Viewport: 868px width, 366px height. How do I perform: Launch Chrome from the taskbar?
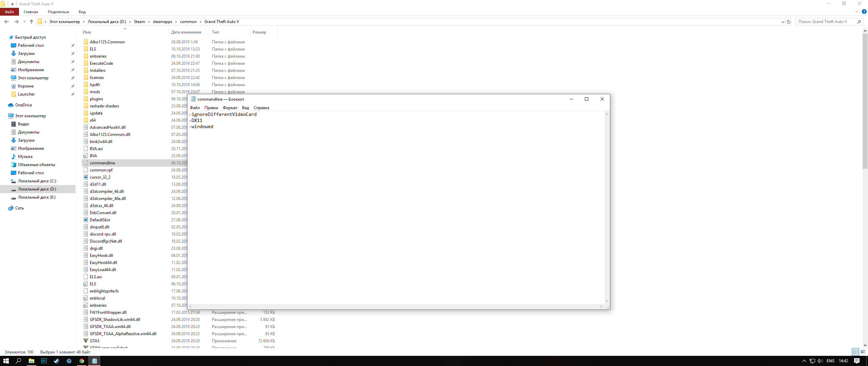pos(82,361)
